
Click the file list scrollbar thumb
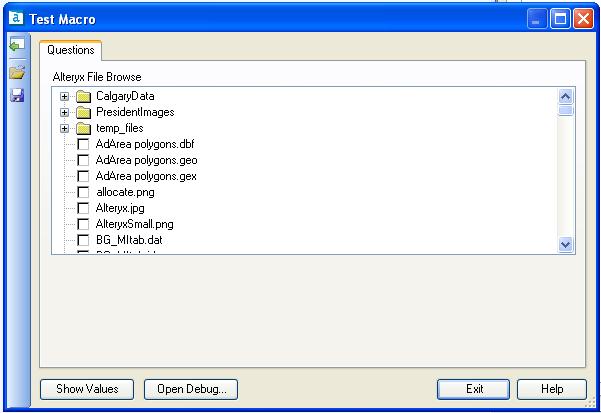pos(566,110)
